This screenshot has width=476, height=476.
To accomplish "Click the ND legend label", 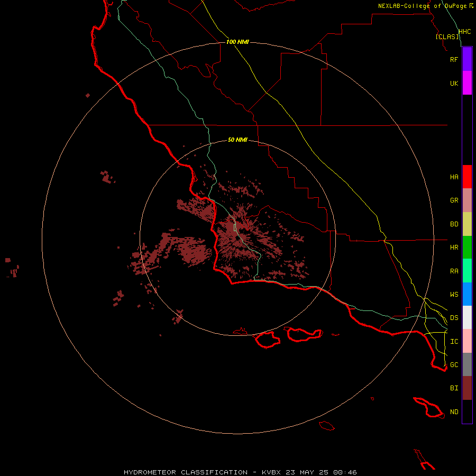I will click(454, 411).
